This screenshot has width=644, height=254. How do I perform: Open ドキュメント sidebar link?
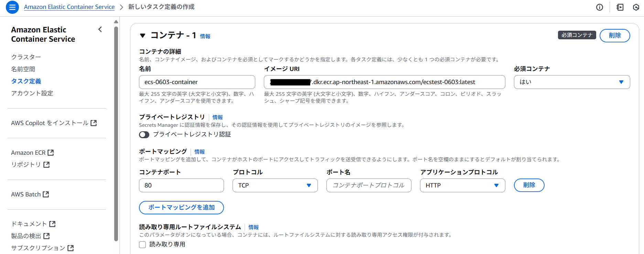(x=29, y=224)
